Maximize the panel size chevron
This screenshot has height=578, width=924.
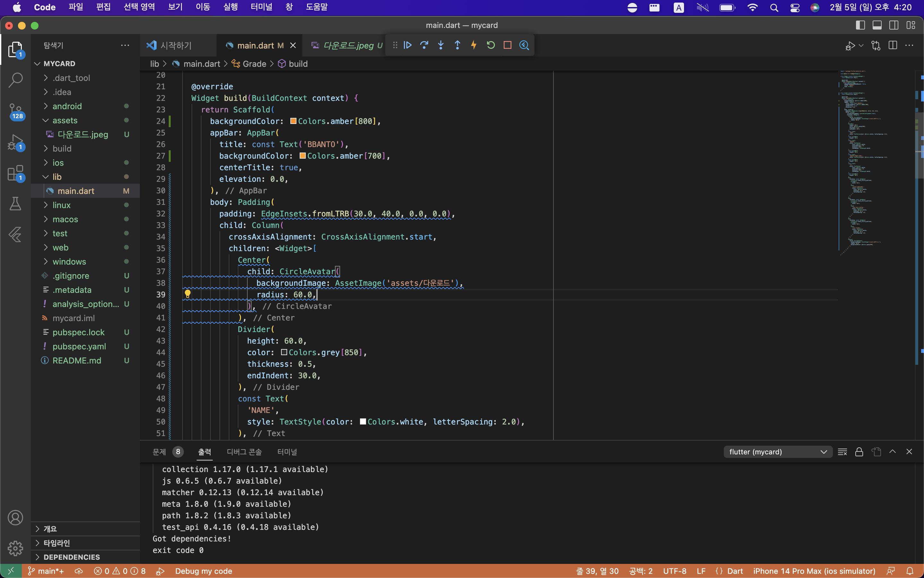[x=892, y=451]
